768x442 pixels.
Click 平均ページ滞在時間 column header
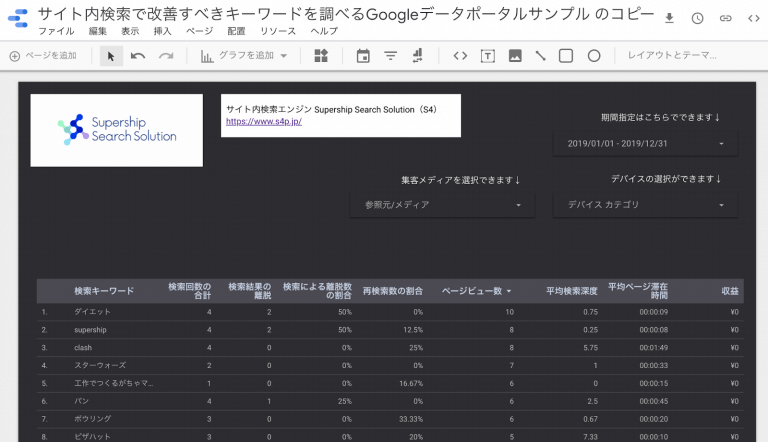click(x=638, y=291)
